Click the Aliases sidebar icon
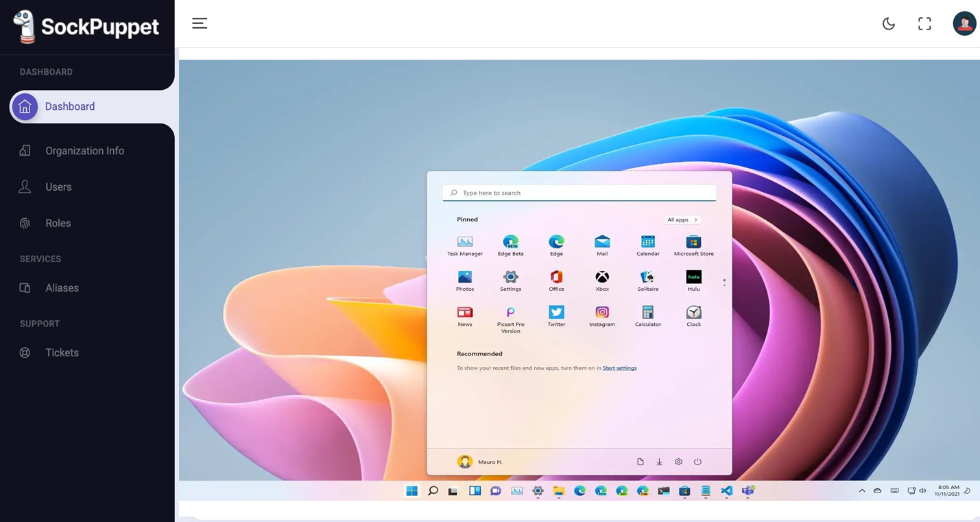Screen dimensions: 980x522 coord(25,288)
